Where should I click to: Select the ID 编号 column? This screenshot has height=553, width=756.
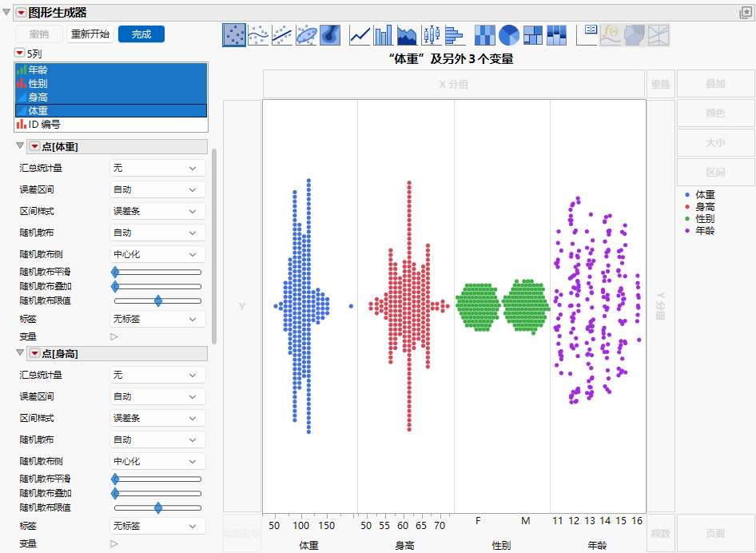(111, 125)
